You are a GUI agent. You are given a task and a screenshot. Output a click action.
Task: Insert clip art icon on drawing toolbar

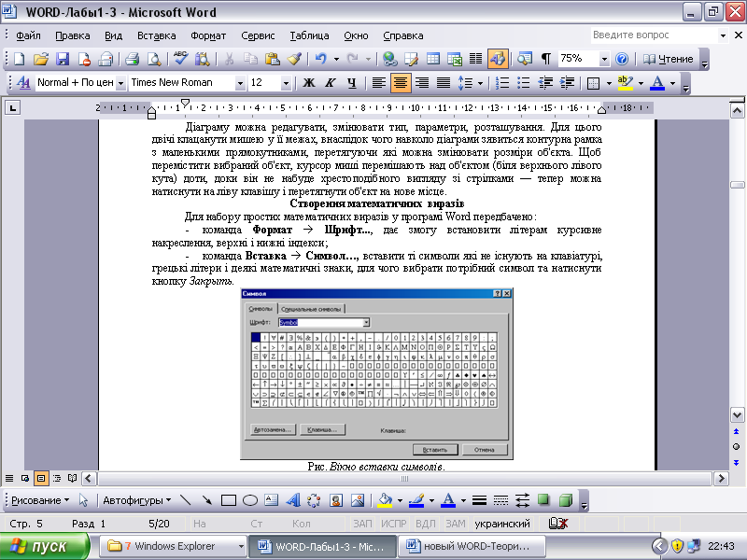[x=336, y=500]
